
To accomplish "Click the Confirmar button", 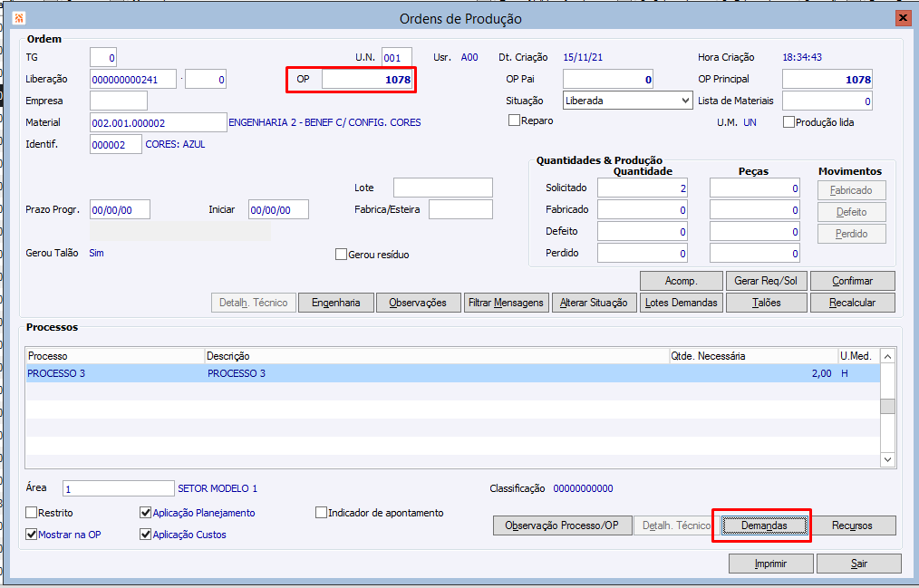I will pyautogui.click(x=852, y=281).
